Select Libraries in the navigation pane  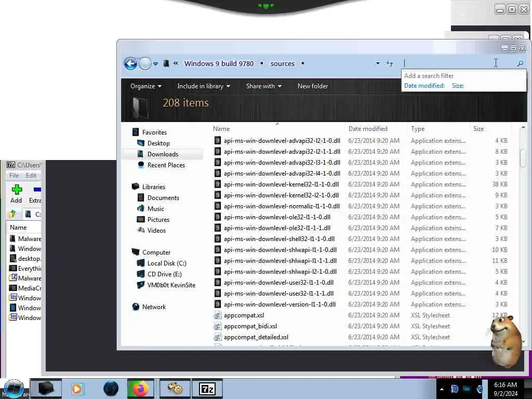154,187
